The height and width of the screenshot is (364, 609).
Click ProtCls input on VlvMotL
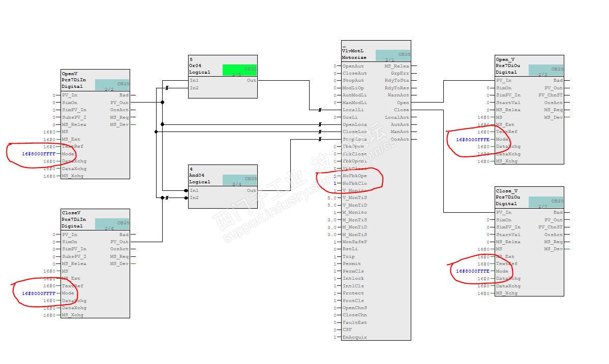pyautogui.click(x=353, y=301)
